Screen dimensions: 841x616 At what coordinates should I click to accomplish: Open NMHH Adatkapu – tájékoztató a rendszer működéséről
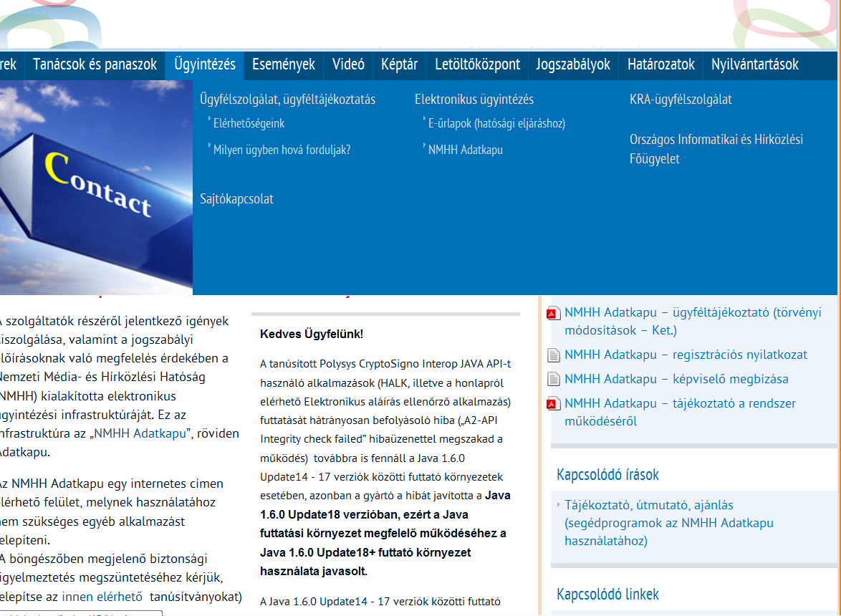coord(680,413)
